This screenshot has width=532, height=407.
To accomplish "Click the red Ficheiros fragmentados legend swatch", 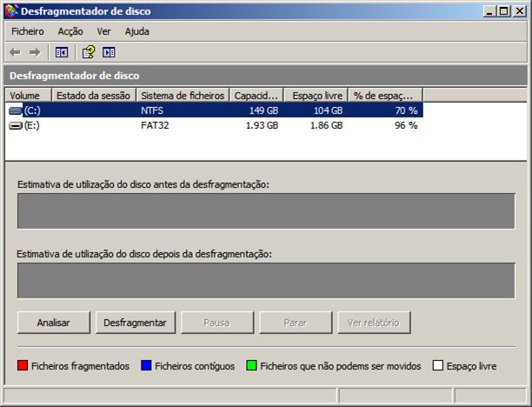I will coord(23,366).
